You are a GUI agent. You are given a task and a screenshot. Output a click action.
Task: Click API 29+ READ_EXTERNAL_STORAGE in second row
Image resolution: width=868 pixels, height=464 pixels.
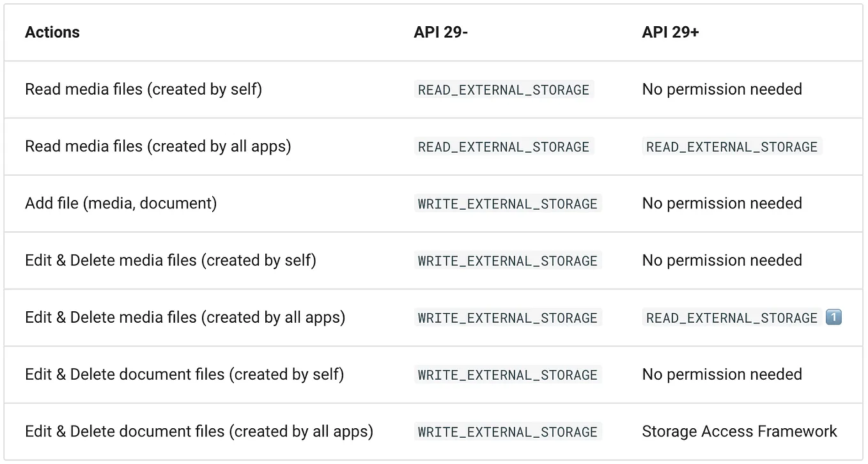click(732, 146)
